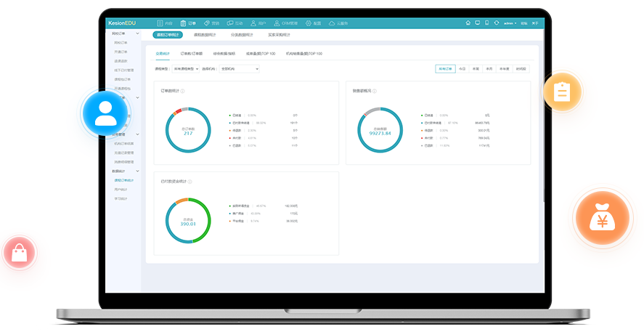
Task: Click the refresh icon in the top bar
Action: pyautogui.click(x=495, y=23)
